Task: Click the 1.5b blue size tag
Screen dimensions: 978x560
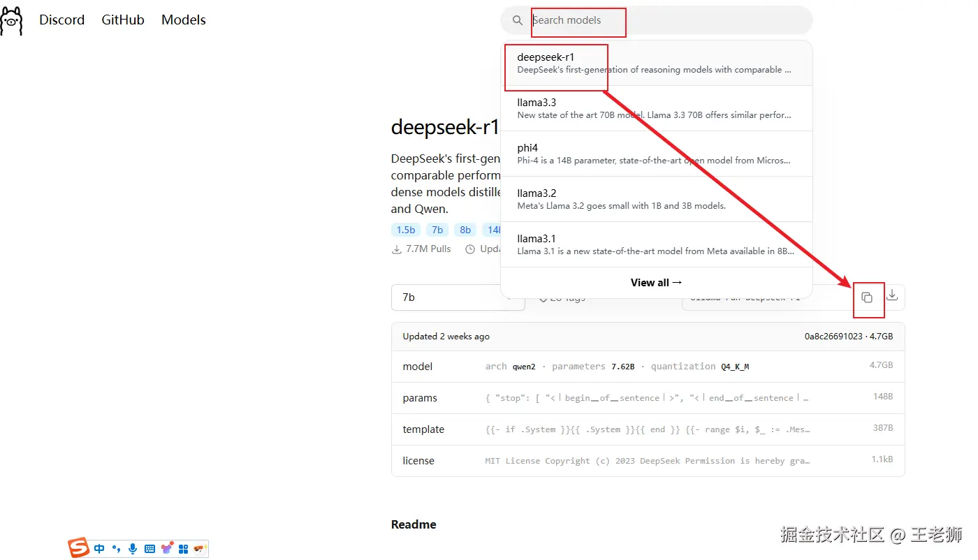Action: (406, 230)
